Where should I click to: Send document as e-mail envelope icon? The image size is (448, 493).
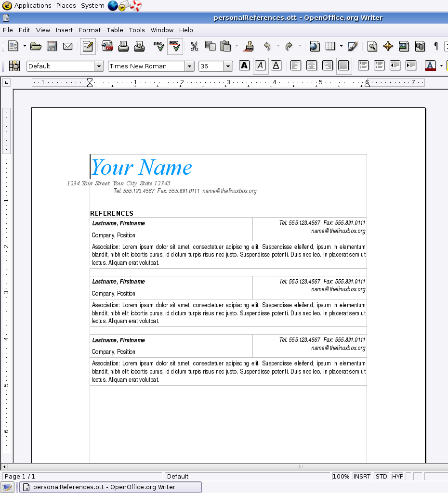67,46
